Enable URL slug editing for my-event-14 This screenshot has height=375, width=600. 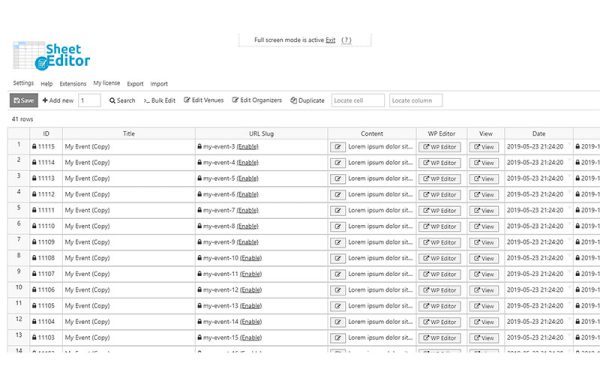click(251, 321)
